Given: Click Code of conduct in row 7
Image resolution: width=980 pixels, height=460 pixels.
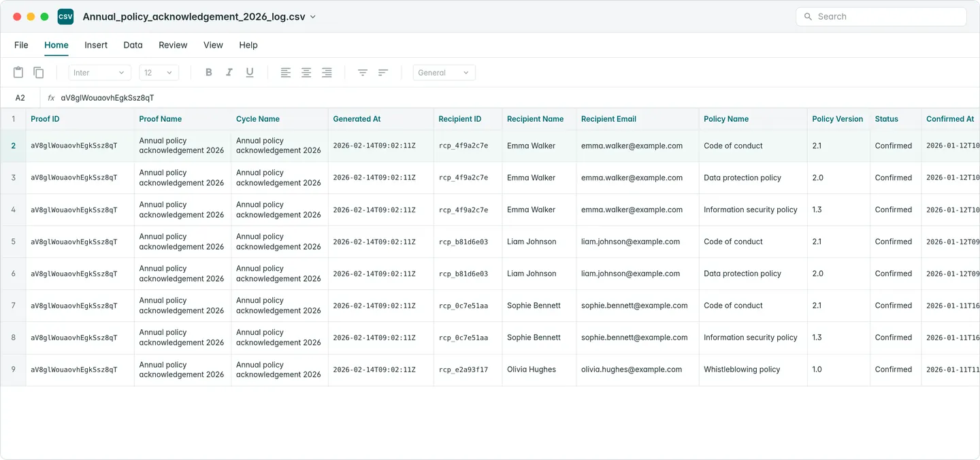Looking at the screenshot, I should pos(753,306).
